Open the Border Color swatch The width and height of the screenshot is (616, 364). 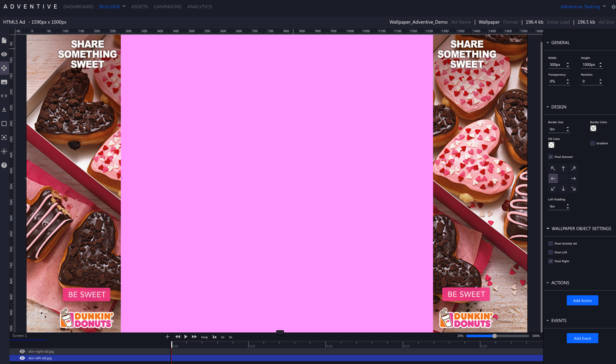[x=593, y=128]
